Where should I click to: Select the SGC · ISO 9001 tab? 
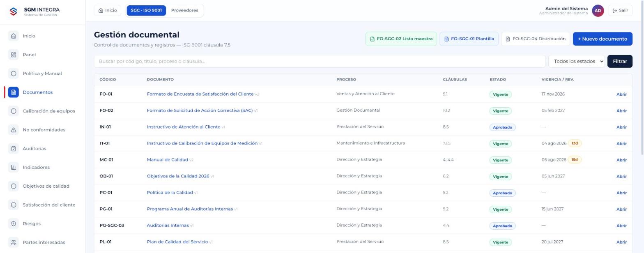[x=146, y=10]
